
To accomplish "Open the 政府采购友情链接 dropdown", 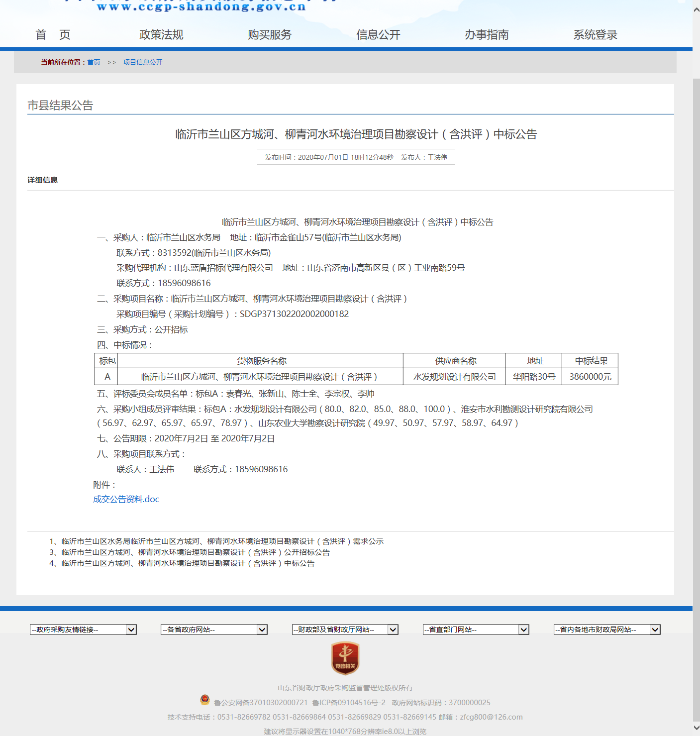I will point(83,630).
